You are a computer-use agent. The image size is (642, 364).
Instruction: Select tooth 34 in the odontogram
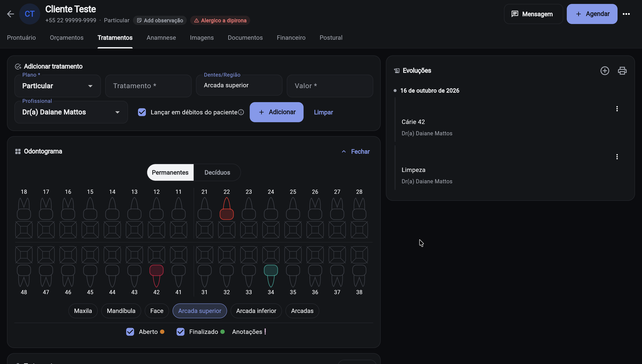pyautogui.click(x=271, y=276)
